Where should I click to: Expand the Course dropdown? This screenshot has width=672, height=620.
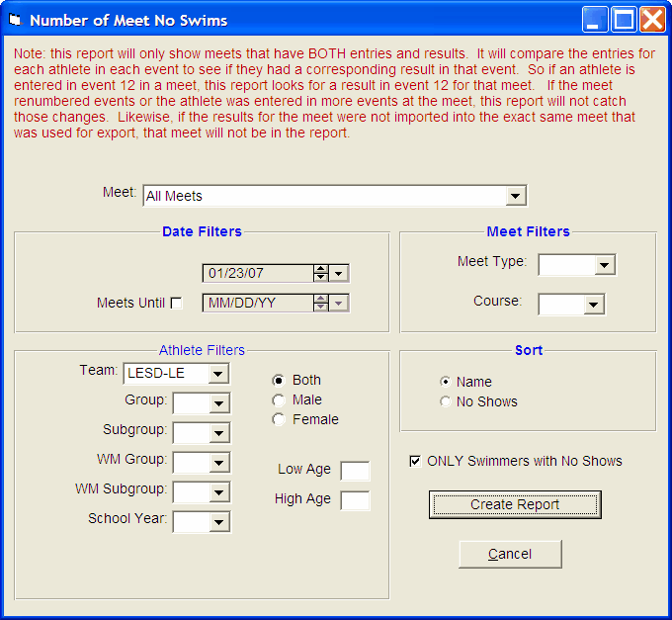(x=593, y=305)
